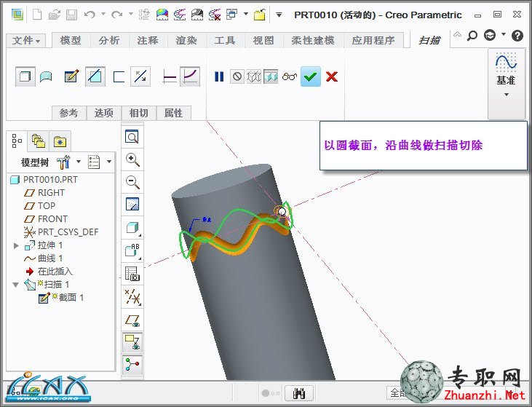Switch to the 工具 tab

click(225, 40)
